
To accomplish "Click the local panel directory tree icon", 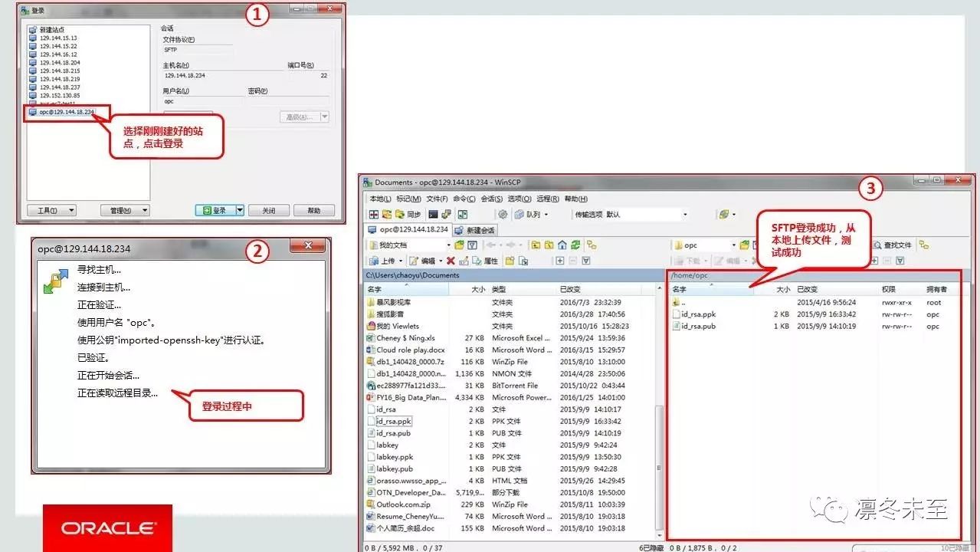I will [592, 245].
